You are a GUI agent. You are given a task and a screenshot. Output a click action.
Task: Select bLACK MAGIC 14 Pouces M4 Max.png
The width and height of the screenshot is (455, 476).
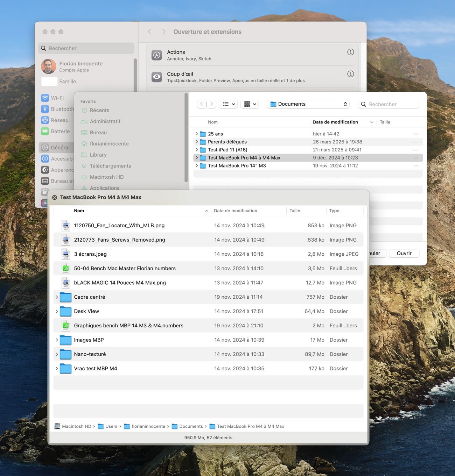point(208,283)
